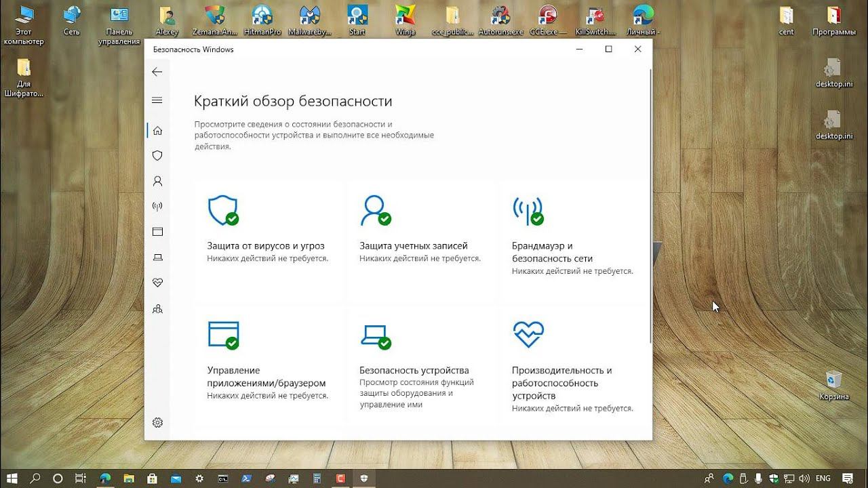Select the Личный Edge desktop shortcut
The height and width of the screenshot is (488, 868).
[643, 21]
